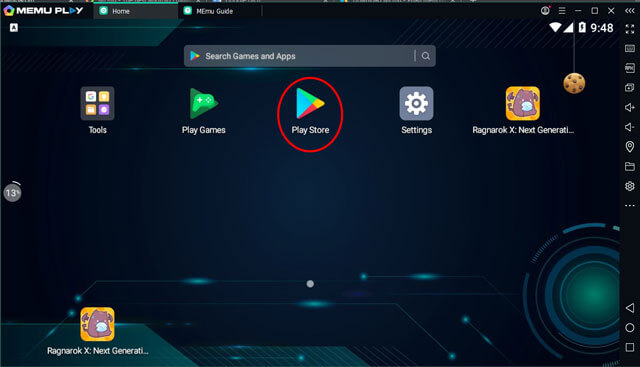Launch Ragnarok X in the top row
This screenshot has height=367, width=640.
pyautogui.click(x=523, y=104)
